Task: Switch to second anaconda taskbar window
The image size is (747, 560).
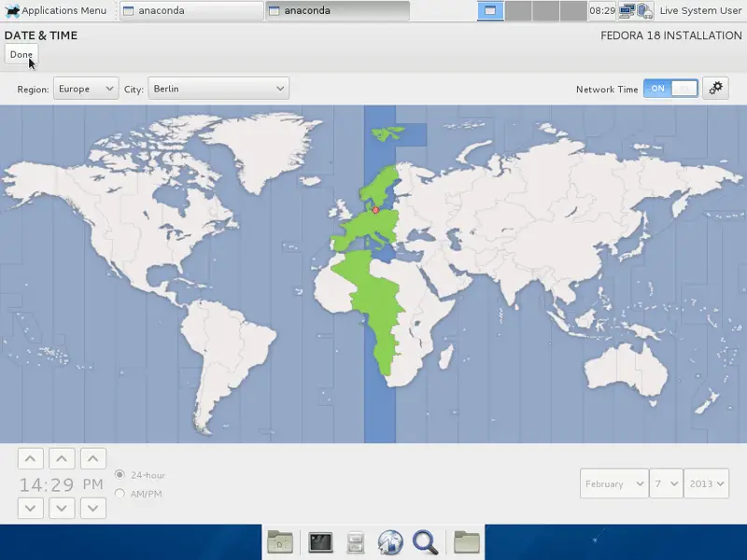Action: [337, 10]
